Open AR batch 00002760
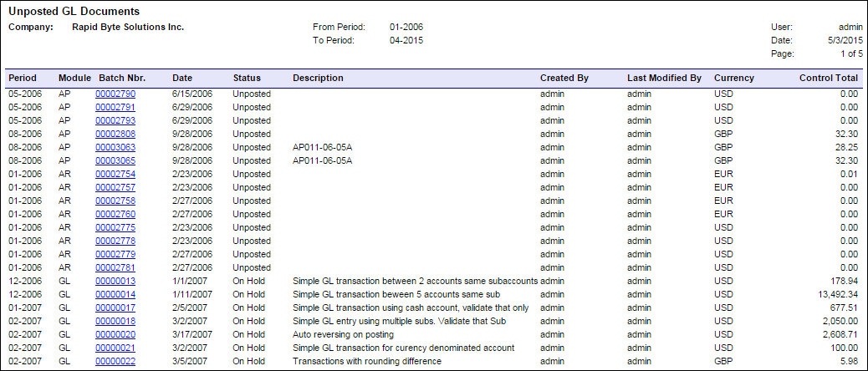The image size is (868, 371). [x=115, y=215]
